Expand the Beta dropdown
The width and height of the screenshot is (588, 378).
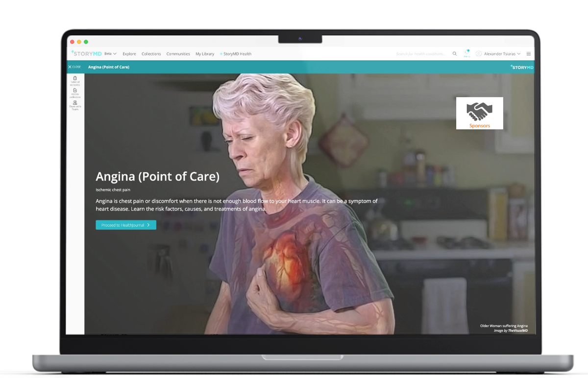click(110, 54)
